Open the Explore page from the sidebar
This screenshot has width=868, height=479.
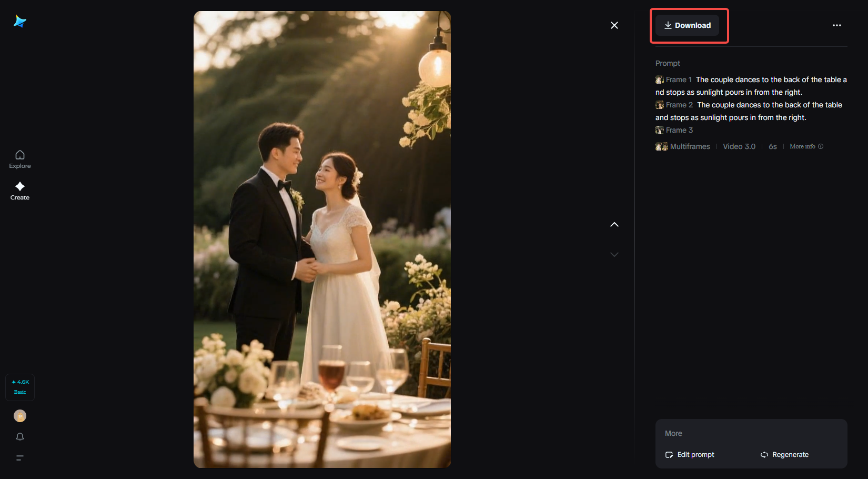coord(19,158)
